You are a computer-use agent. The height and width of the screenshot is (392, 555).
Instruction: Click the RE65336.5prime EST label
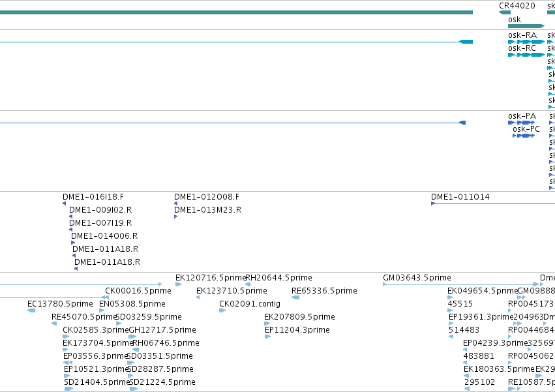(324, 291)
